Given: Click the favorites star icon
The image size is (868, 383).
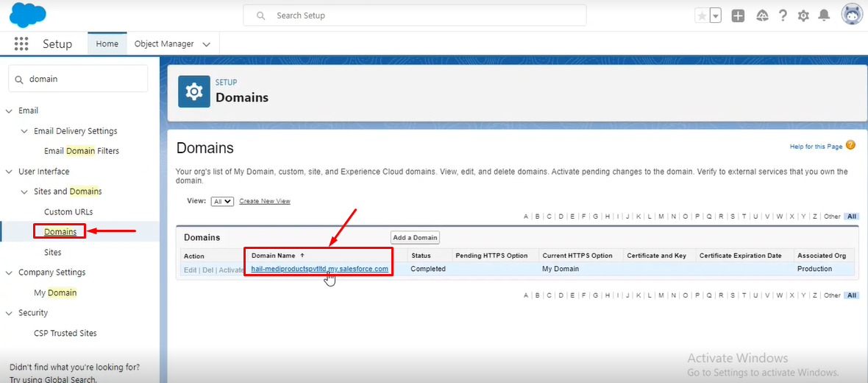Looking at the screenshot, I should coord(702,16).
